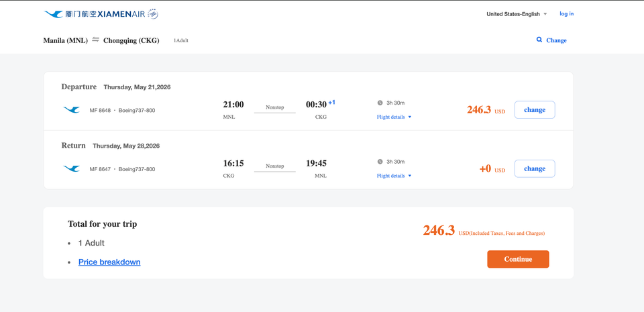Click departure date Thursday, May 21,2026
The width and height of the screenshot is (644, 312).
click(x=137, y=87)
